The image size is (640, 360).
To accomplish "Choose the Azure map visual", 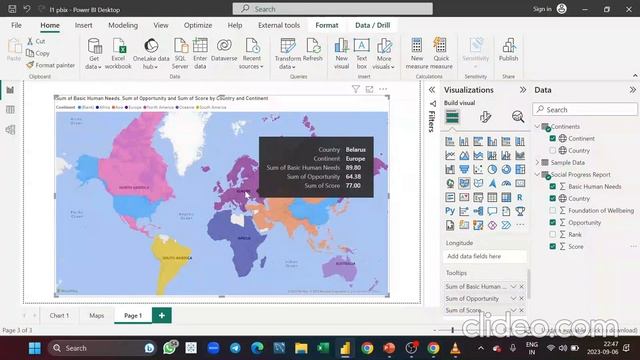I will click(x=492, y=183).
